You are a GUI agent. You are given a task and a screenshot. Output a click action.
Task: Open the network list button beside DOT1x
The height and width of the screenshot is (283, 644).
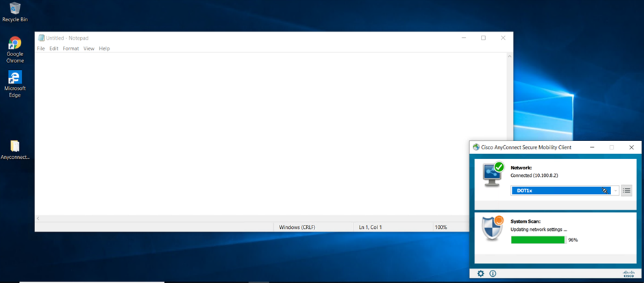[x=626, y=190]
